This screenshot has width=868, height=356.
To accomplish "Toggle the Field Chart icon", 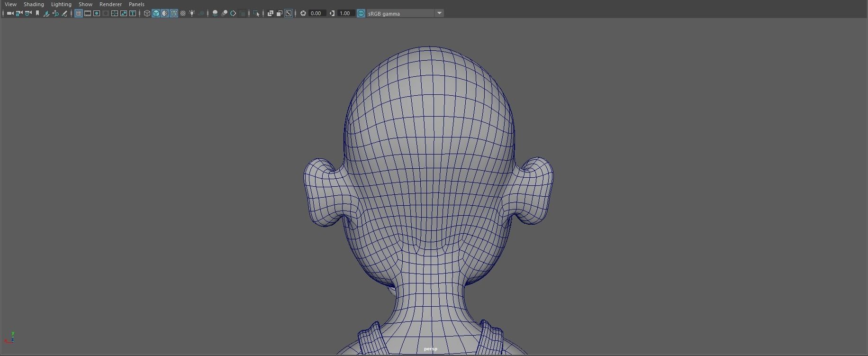I will tap(115, 13).
